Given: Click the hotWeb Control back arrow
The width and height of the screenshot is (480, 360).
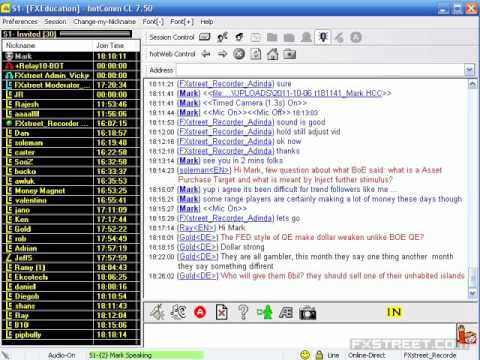Looking at the screenshot, I should pos(206,54).
